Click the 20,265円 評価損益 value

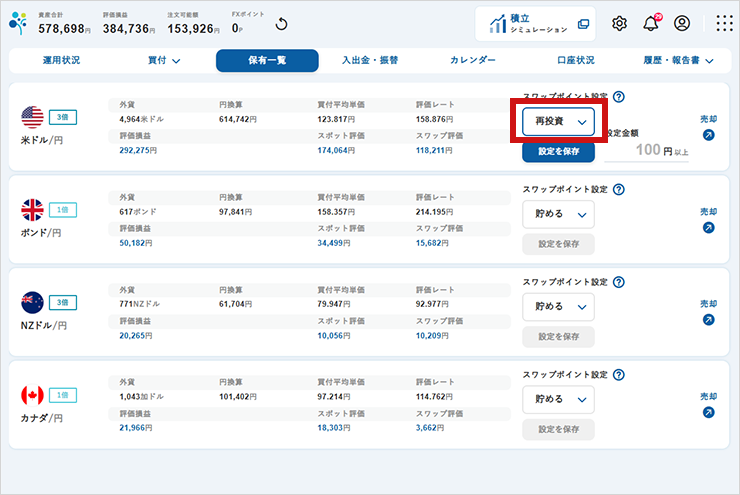click(135, 336)
